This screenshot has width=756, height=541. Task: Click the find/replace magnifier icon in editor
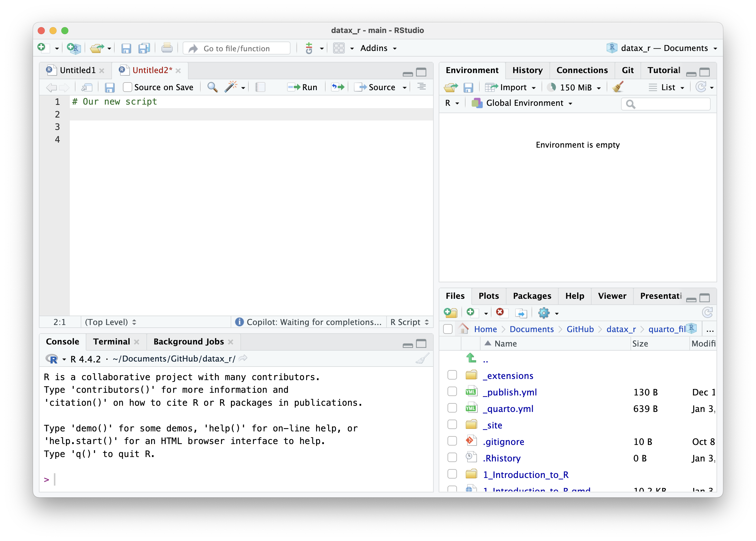212,87
